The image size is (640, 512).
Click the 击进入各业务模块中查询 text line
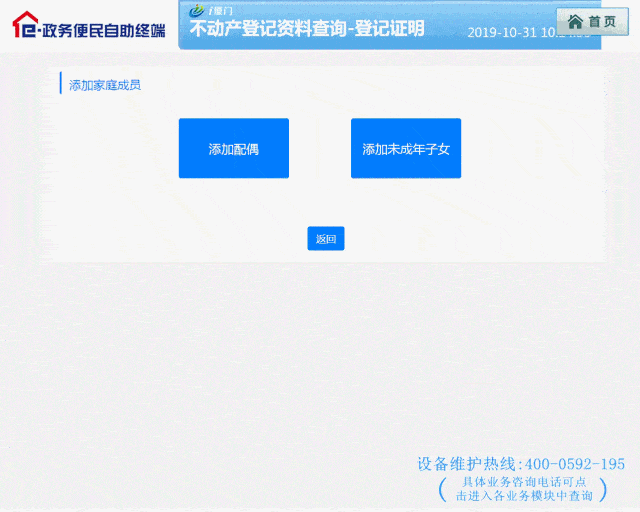click(x=524, y=496)
